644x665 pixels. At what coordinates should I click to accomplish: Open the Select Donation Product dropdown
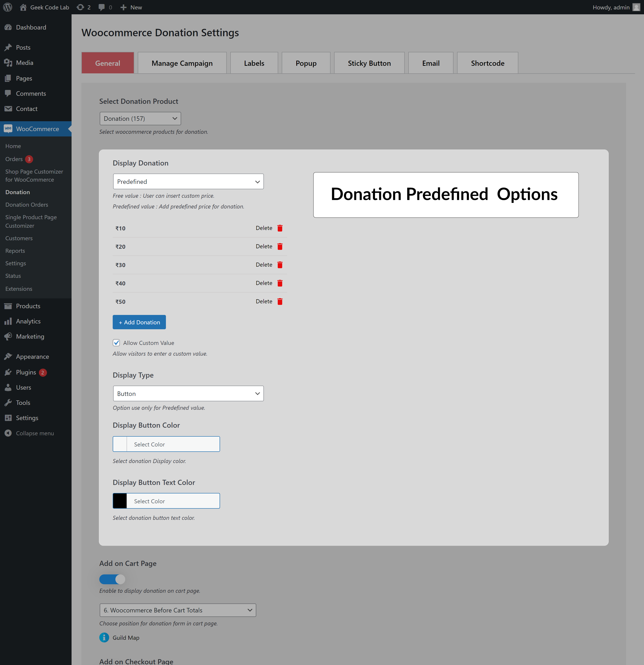[140, 118]
